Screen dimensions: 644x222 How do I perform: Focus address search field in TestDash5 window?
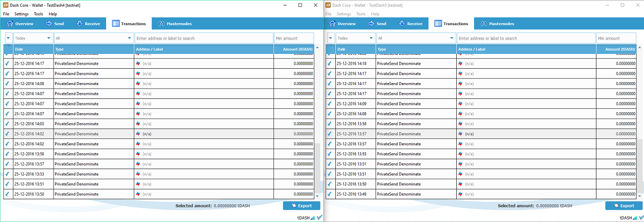click(526, 38)
